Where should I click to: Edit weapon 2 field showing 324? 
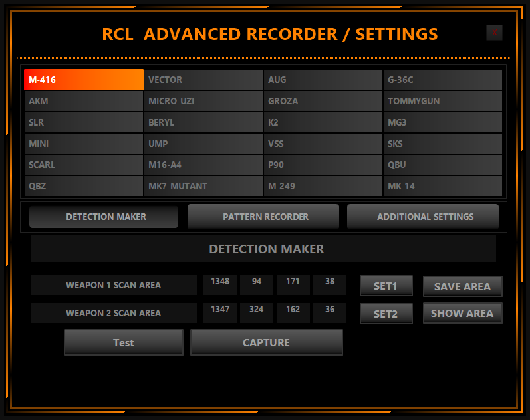[x=257, y=313]
